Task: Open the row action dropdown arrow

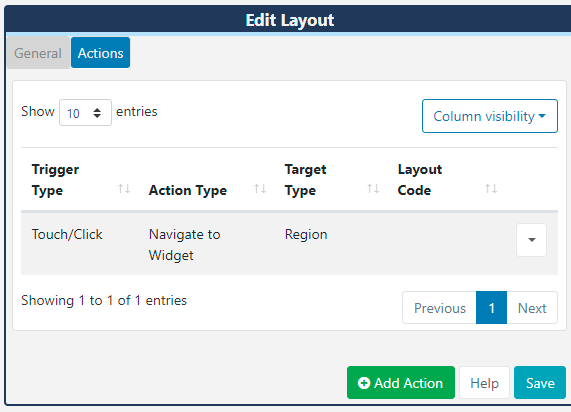Action: 532,240
